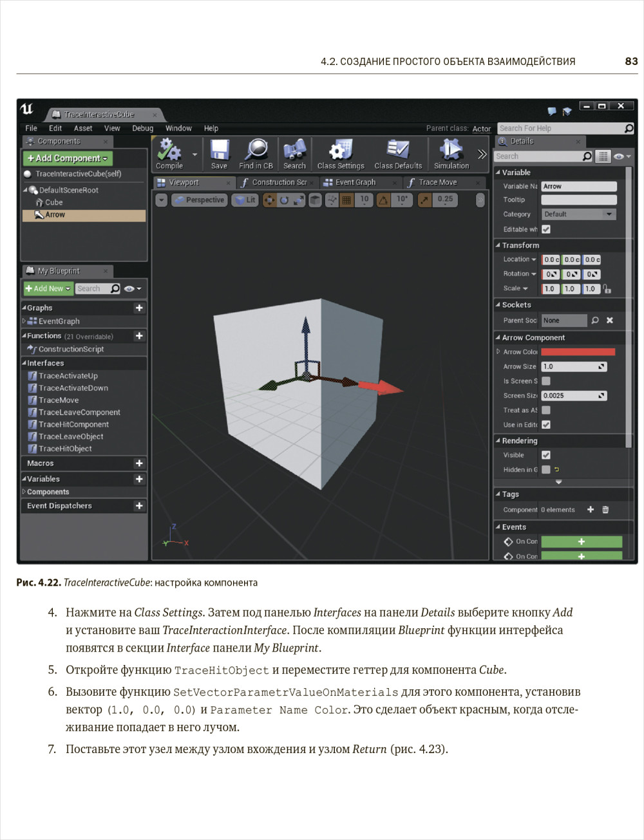Toggle the Use in Editor Scaling checkbox
Viewport: 644px width, 840px height.
(x=546, y=425)
